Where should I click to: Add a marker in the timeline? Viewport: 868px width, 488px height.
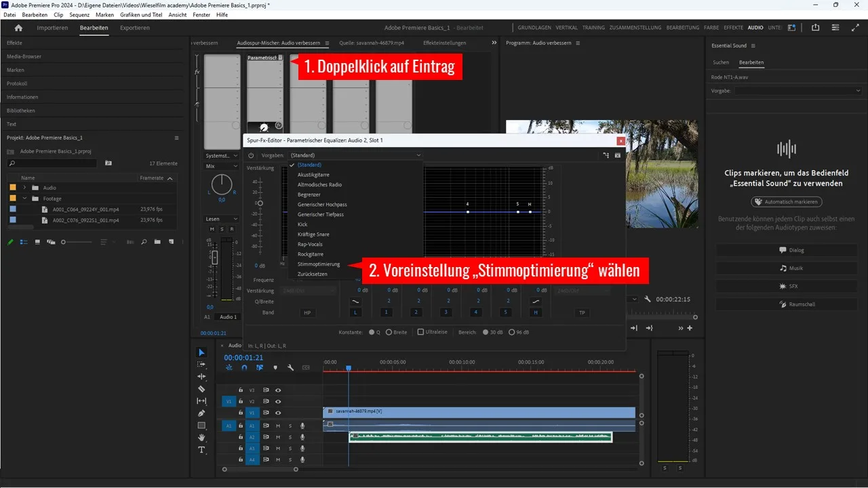275,367
